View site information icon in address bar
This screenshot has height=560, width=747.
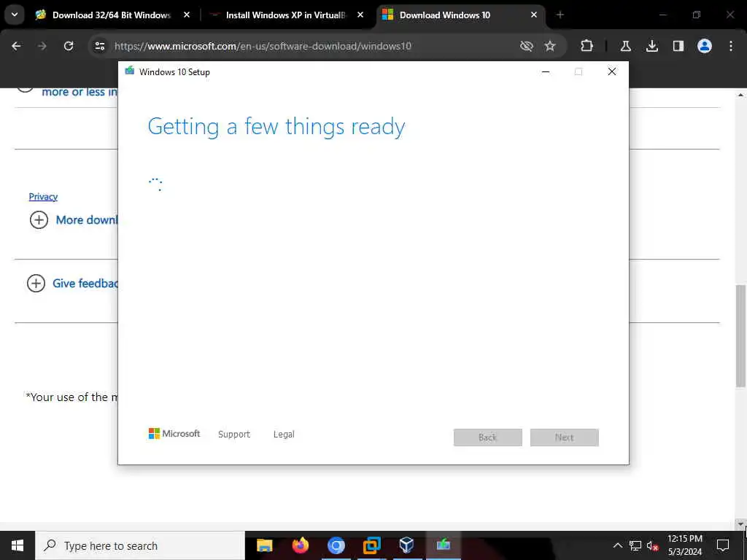[99, 46]
